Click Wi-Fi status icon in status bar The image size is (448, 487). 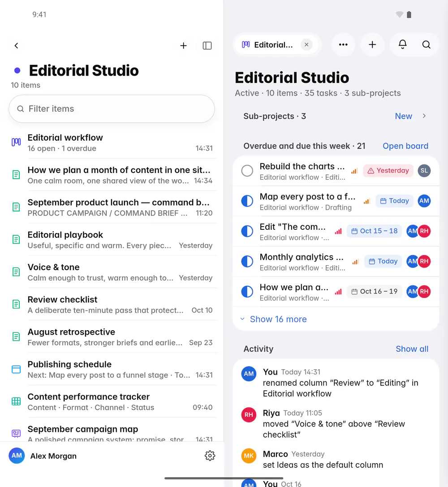click(x=399, y=14)
